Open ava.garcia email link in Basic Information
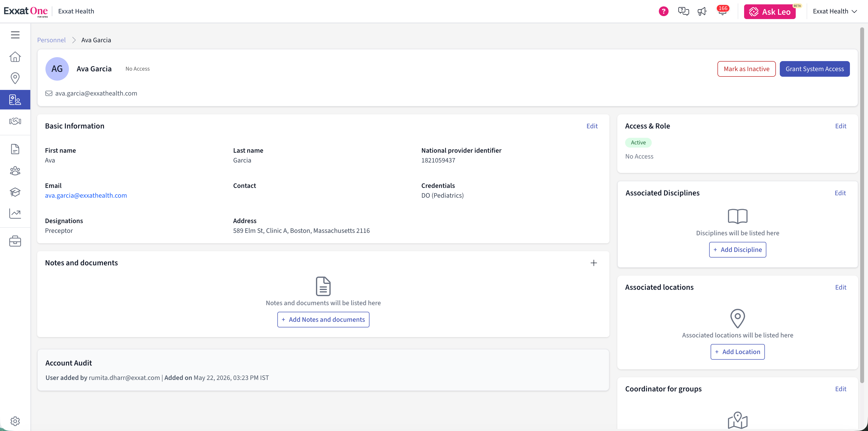Image resolution: width=868 pixels, height=431 pixels. click(86, 195)
